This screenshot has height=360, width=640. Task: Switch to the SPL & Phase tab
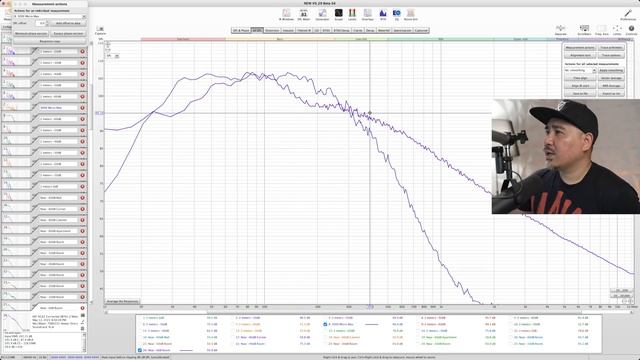point(241,31)
